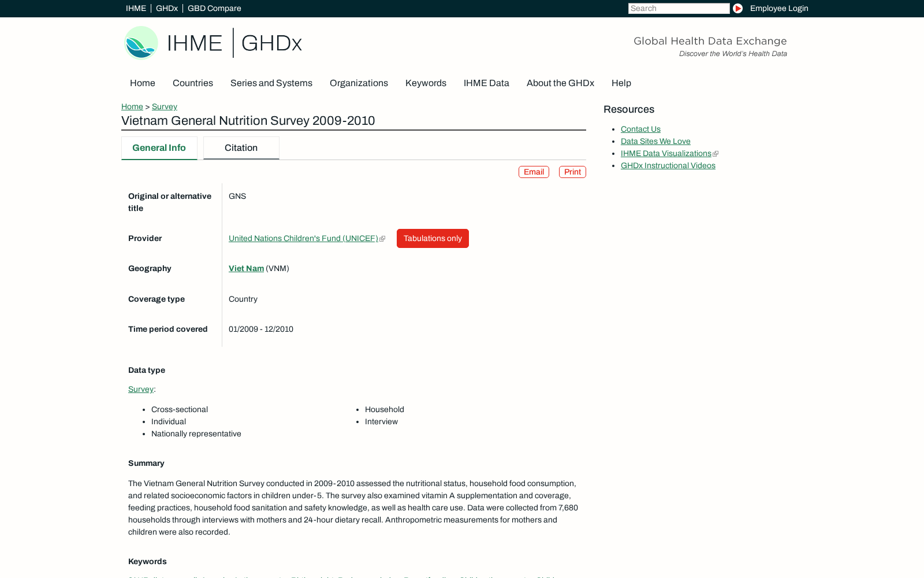Image resolution: width=924 pixels, height=578 pixels.
Task: Click the Email button
Action: [x=534, y=172]
